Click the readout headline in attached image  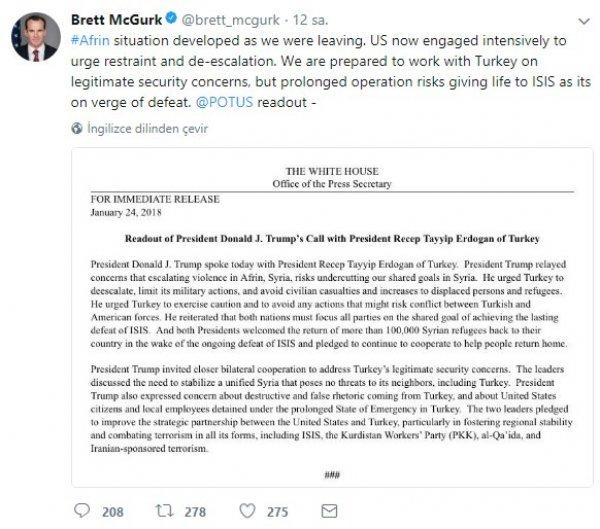pyautogui.click(x=327, y=242)
